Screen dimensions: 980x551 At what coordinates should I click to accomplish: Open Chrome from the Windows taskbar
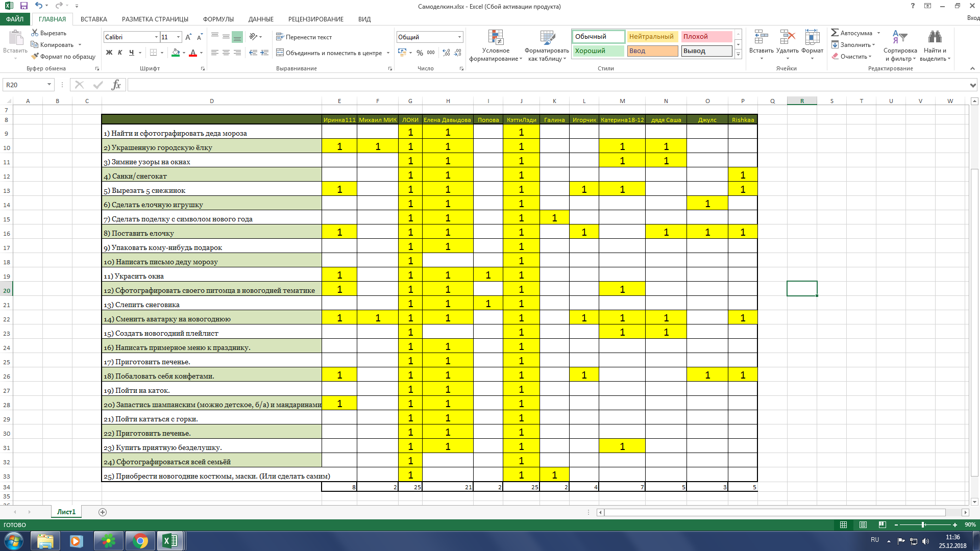[x=140, y=541]
